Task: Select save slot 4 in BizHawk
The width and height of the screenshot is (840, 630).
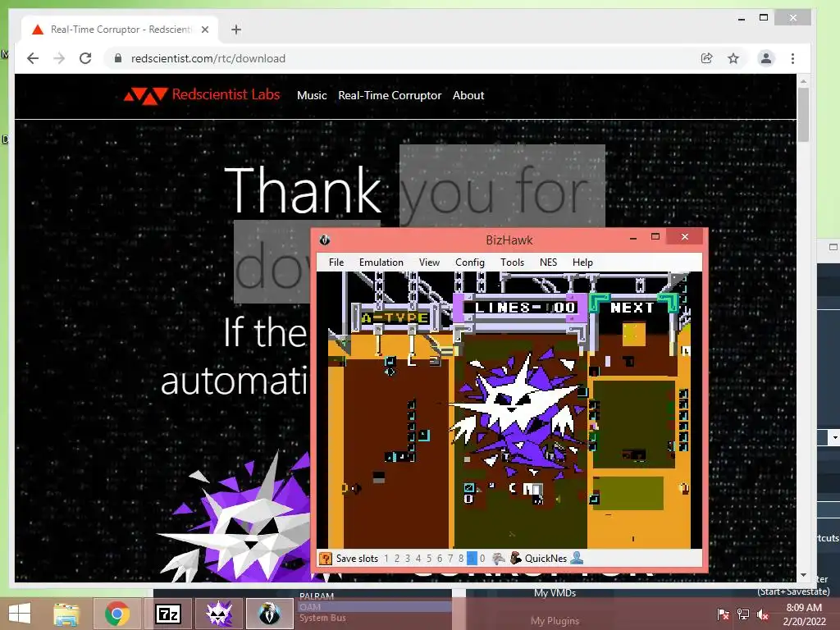Action: pyautogui.click(x=418, y=558)
